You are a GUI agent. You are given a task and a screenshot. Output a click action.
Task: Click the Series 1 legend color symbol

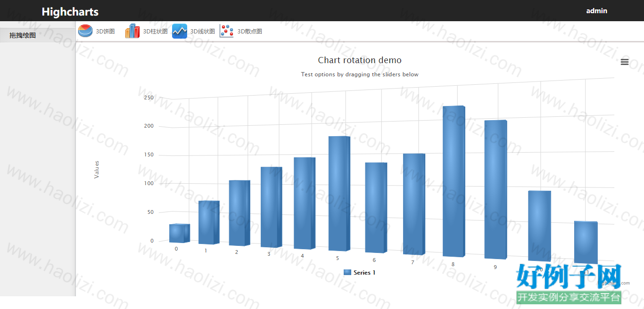(347, 272)
